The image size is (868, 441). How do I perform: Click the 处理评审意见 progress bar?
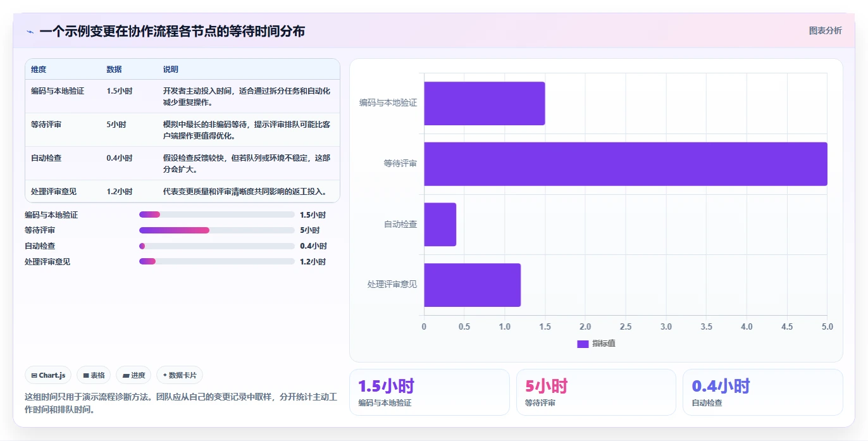click(217, 261)
